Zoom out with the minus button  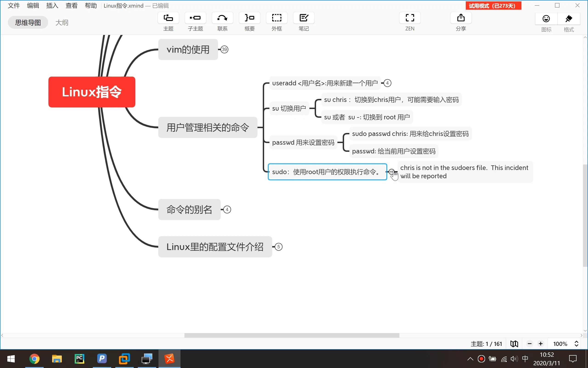(530, 344)
